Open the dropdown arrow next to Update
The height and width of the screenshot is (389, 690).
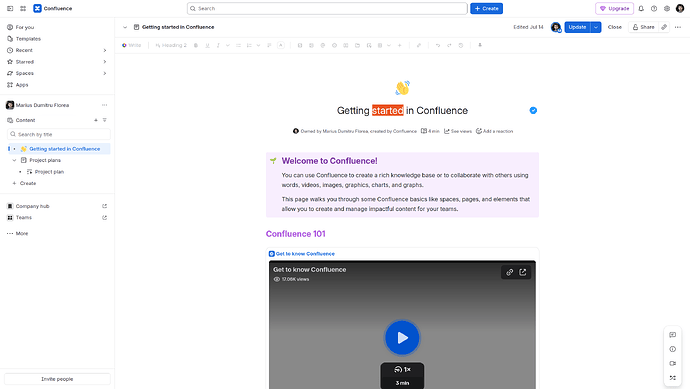point(595,27)
